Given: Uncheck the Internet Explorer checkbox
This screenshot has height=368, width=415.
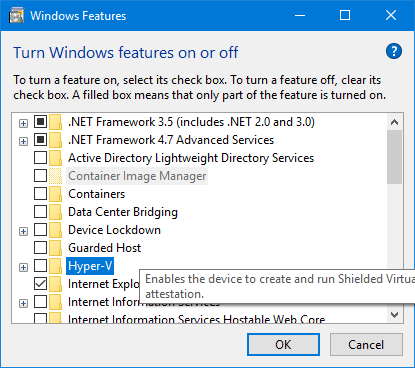Looking at the screenshot, I should tap(40, 284).
